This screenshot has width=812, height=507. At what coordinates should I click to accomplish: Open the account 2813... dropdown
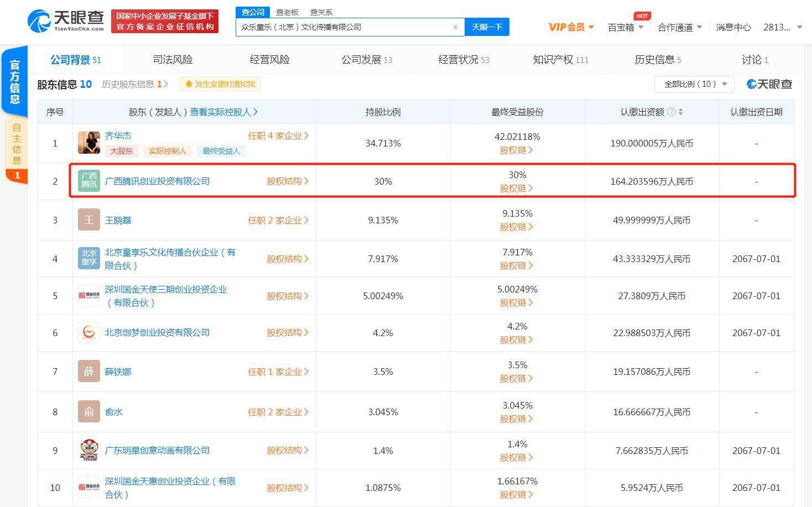coord(782,27)
